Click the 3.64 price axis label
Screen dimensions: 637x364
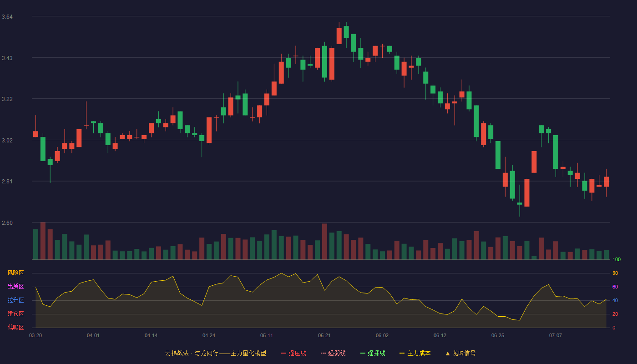coord(7,17)
